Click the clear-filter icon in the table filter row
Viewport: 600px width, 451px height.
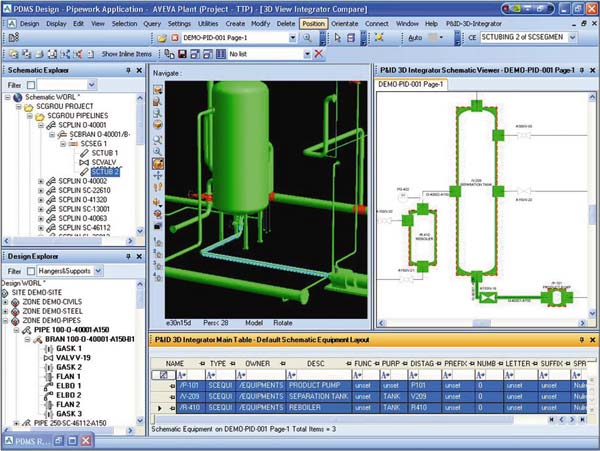point(163,375)
